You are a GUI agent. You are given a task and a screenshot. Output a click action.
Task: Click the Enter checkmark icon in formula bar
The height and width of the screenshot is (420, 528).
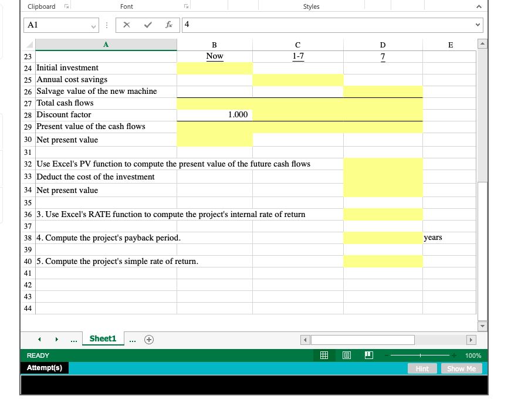click(x=148, y=25)
